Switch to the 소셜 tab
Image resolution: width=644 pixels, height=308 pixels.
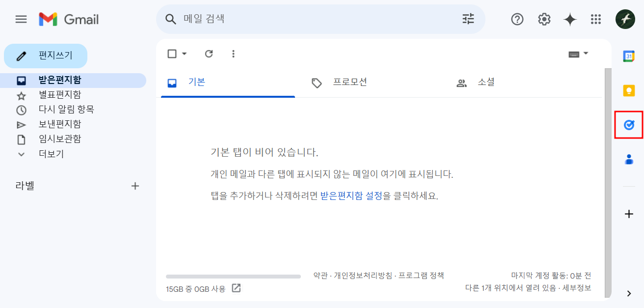[x=486, y=83]
